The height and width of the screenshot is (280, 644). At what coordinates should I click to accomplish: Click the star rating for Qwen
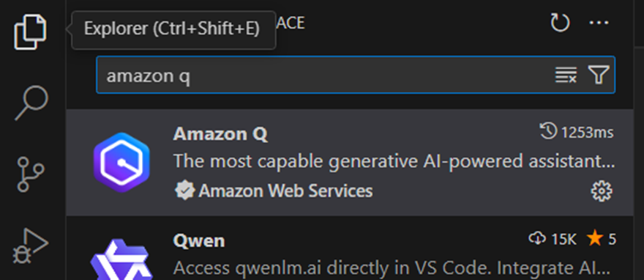point(602,238)
